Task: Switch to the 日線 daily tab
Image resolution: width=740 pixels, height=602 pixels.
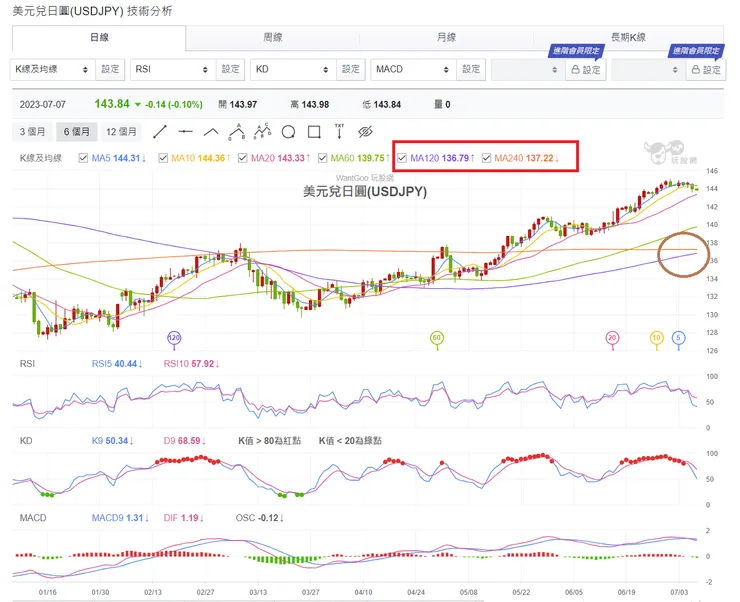Action: 99,37
